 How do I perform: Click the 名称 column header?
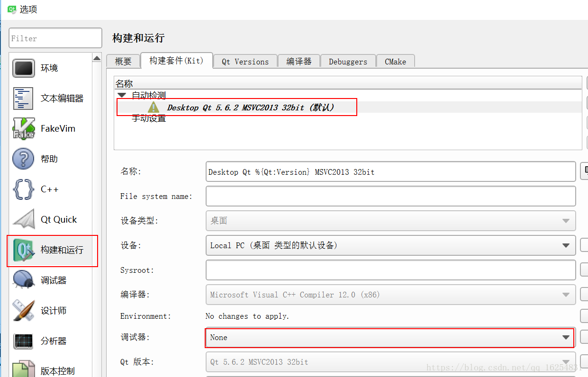(348, 83)
